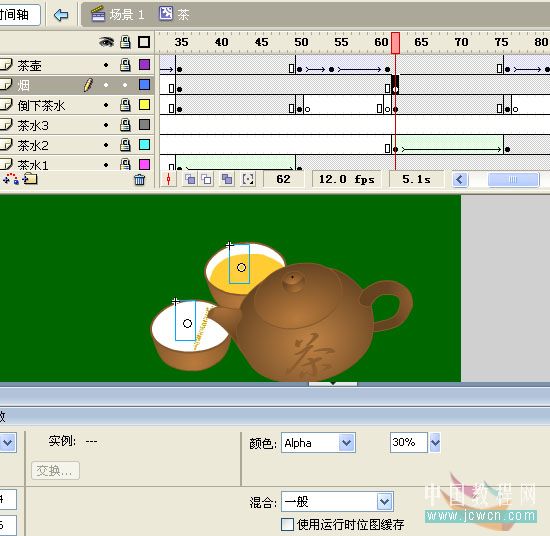The image size is (550, 536).
Task: Center the timeline on current frame
Action: 169,179
